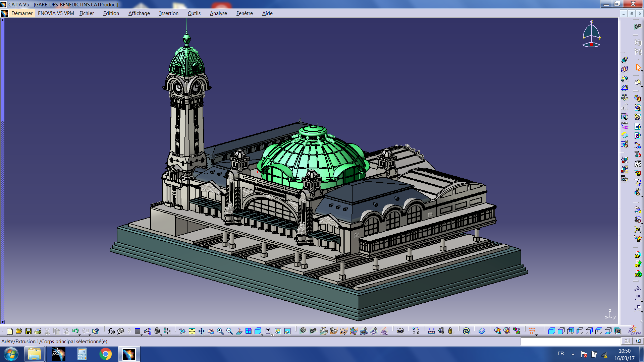Open the Affichage menu
Screen dimensions: 644x362
point(139,13)
